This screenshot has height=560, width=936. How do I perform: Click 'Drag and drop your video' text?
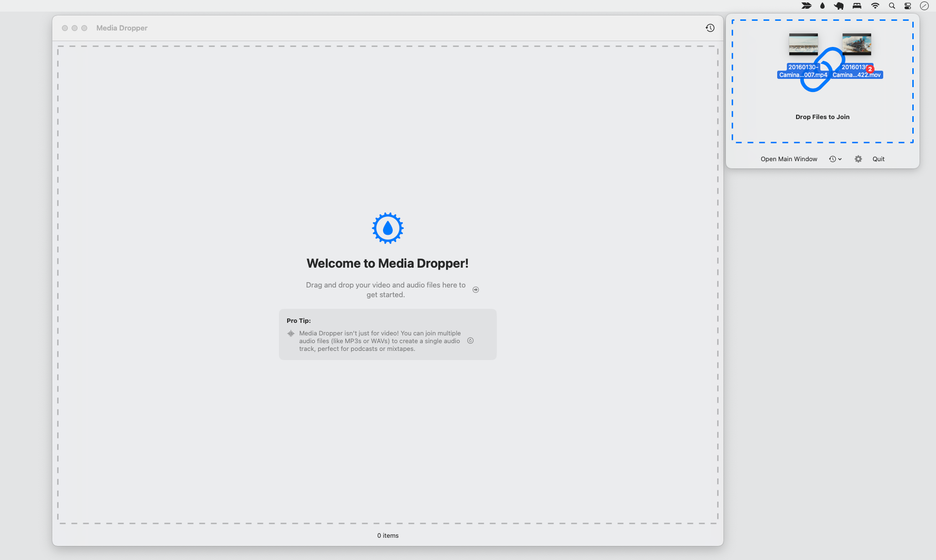385,290
